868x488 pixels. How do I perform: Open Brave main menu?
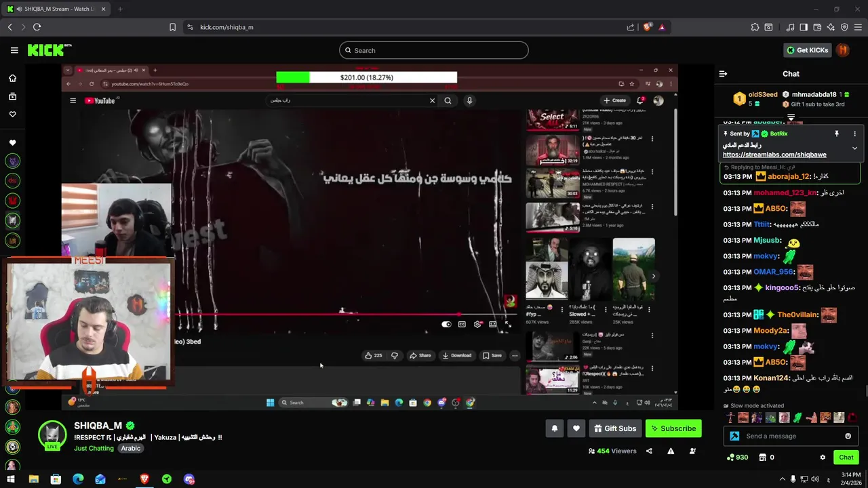pyautogui.click(x=858, y=27)
